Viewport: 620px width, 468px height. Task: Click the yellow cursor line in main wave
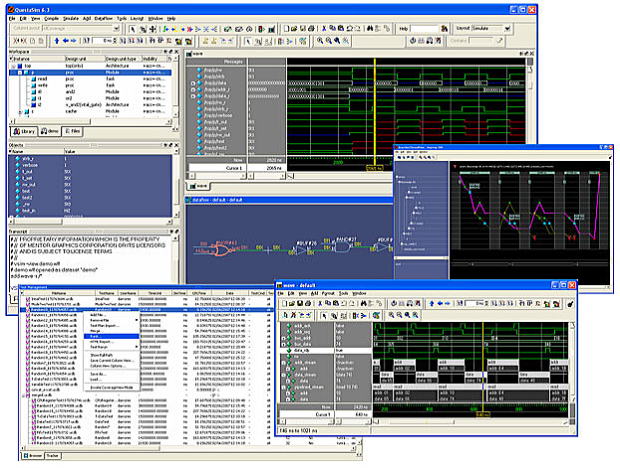[374, 109]
